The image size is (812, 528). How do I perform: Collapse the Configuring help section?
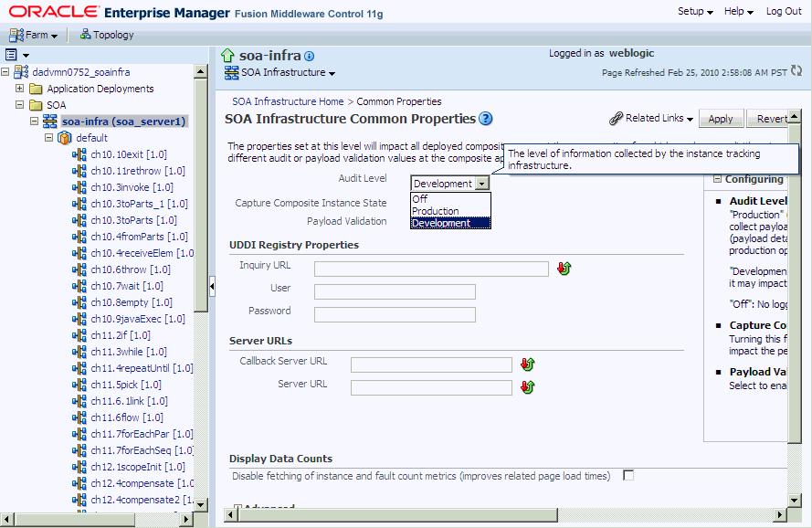point(717,179)
